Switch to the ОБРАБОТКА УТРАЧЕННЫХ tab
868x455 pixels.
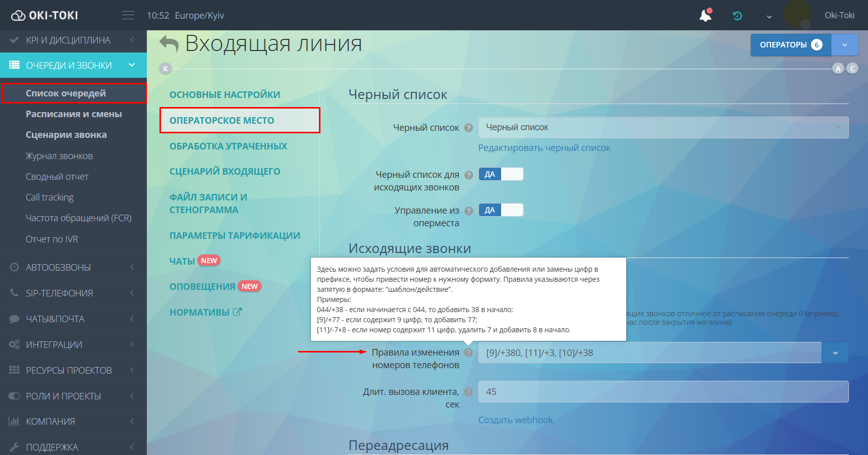[228, 146]
